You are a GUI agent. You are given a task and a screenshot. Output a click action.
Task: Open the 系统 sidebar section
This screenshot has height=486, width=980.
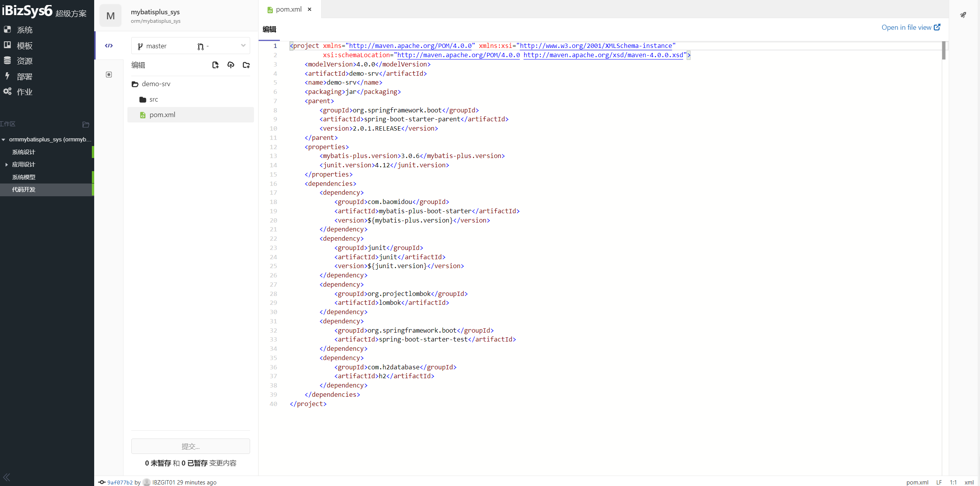(19, 29)
